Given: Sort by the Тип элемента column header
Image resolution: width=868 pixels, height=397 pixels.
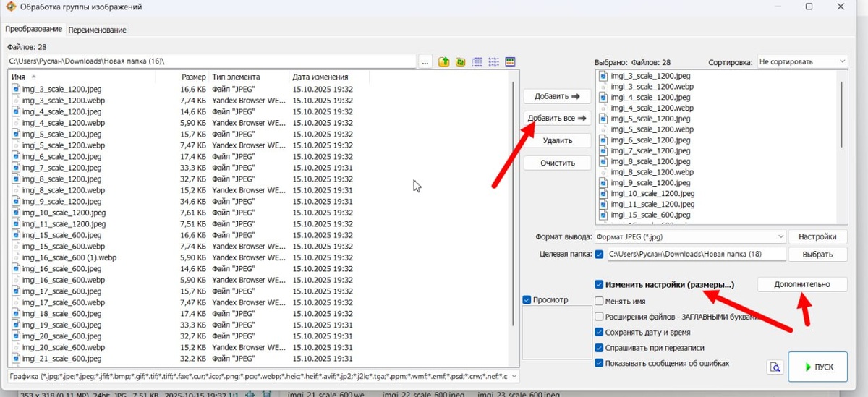Looking at the screenshot, I should click(249, 77).
